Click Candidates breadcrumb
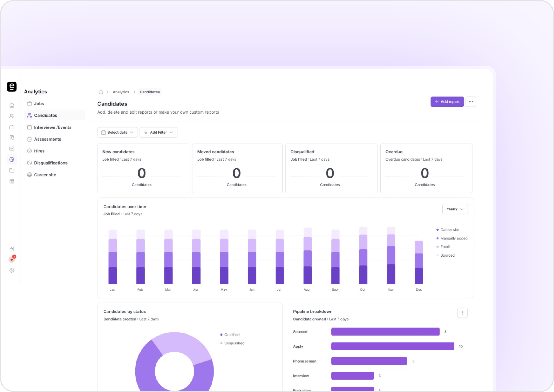 tap(149, 92)
